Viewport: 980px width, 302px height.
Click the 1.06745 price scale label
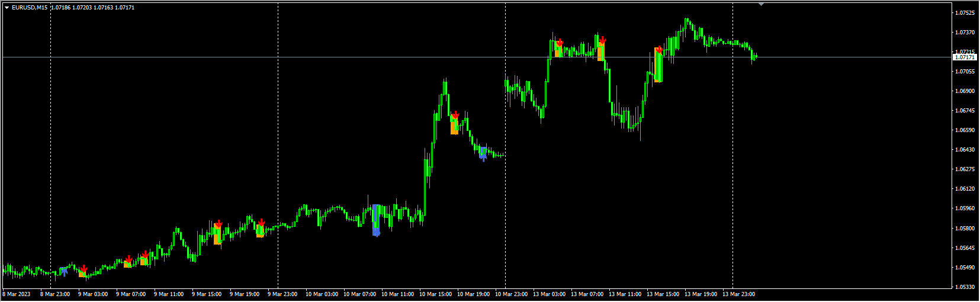965,111
